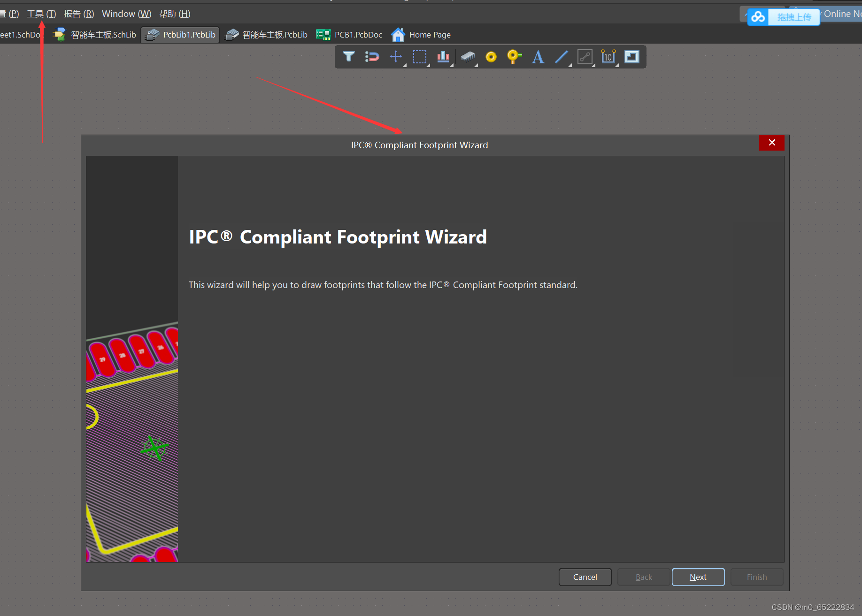The width and height of the screenshot is (862, 616).
Task: Switch to the 智能车主板.PcbLib tab
Action: pos(267,35)
